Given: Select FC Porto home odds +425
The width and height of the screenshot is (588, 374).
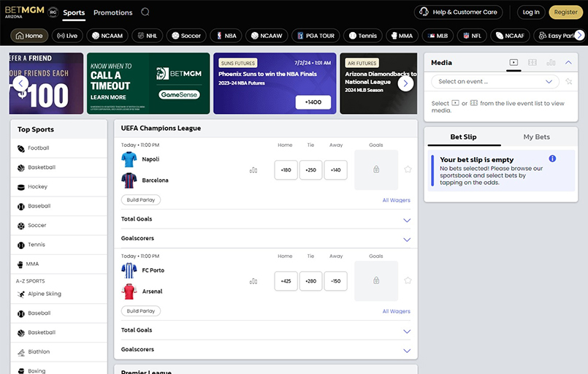Looking at the screenshot, I should click(286, 281).
